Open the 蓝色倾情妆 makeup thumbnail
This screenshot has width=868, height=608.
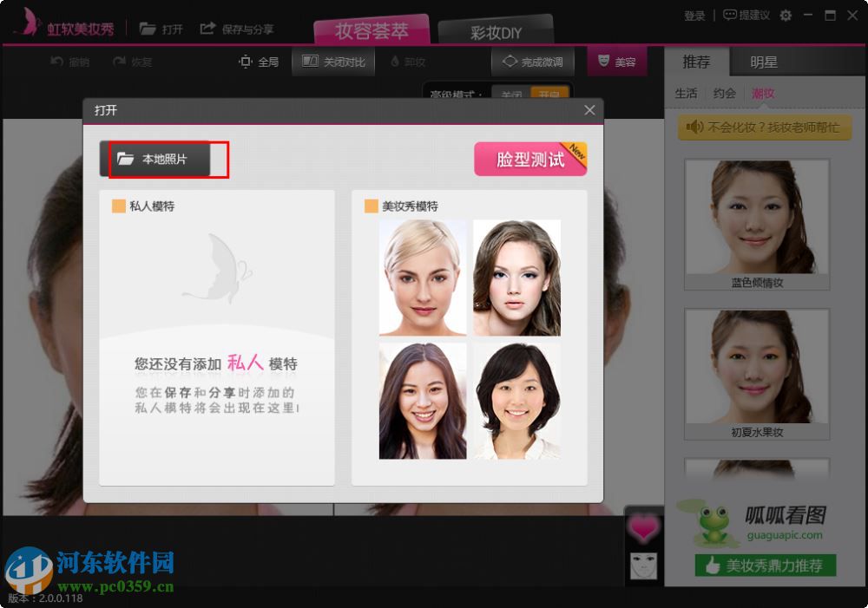click(x=756, y=219)
